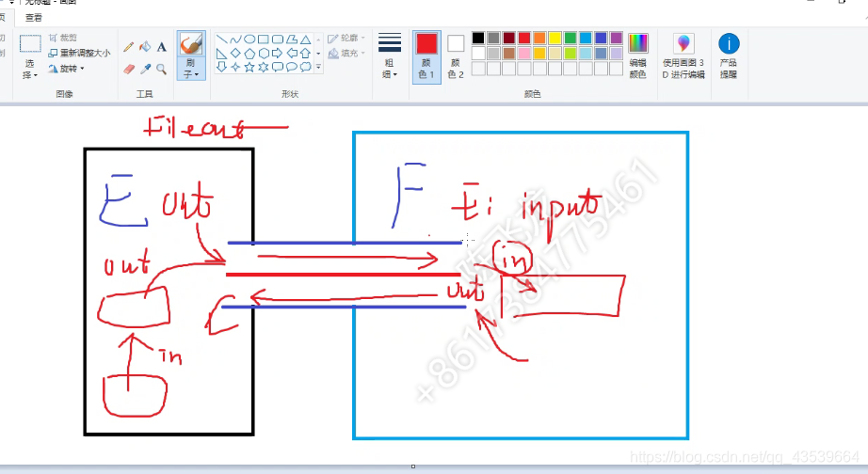This screenshot has height=474, width=868.
Task: Move the shapes gallery up one row
Action: pyautogui.click(x=318, y=39)
